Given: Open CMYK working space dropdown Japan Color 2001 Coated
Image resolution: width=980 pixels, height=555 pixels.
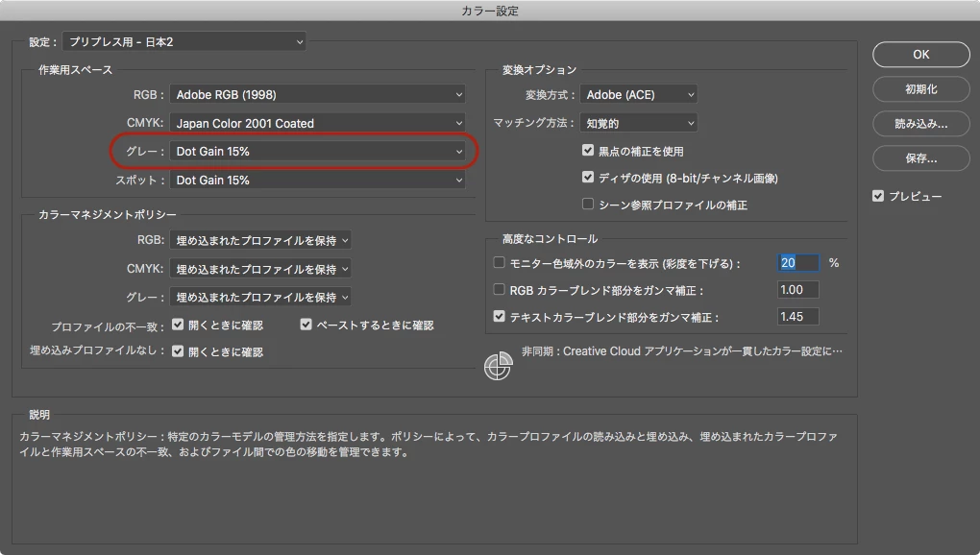Looking at the screenshot, I should pos(317,123).
